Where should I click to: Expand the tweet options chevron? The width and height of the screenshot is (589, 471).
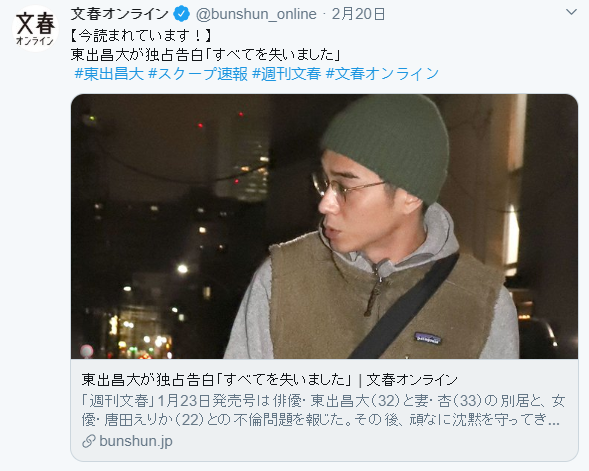571,12
